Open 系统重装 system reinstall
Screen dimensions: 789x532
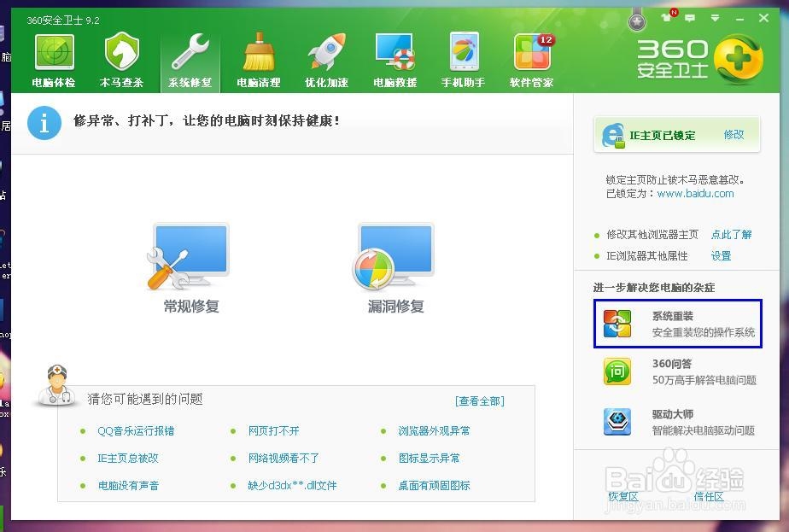(677, 324)
